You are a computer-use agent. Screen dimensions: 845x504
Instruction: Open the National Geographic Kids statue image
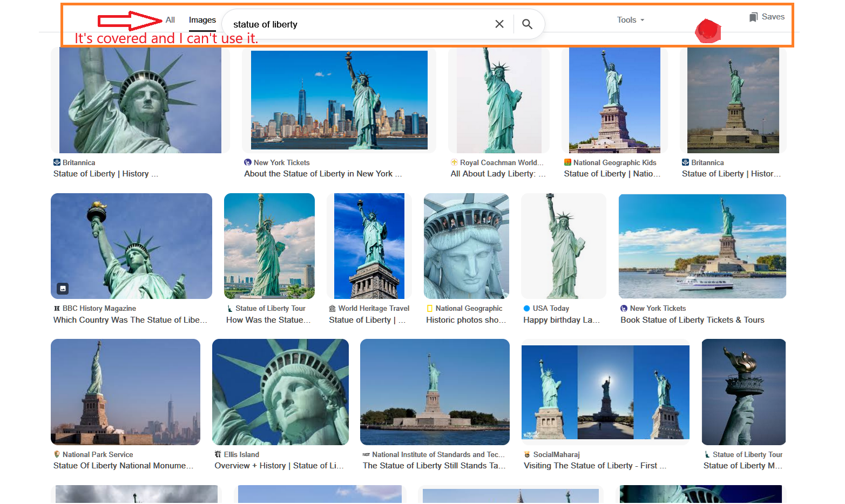614,100
